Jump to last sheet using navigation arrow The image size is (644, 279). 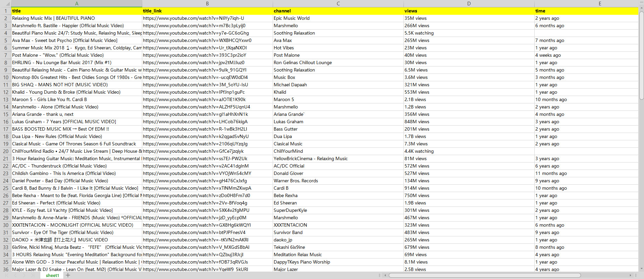[33, 275]
